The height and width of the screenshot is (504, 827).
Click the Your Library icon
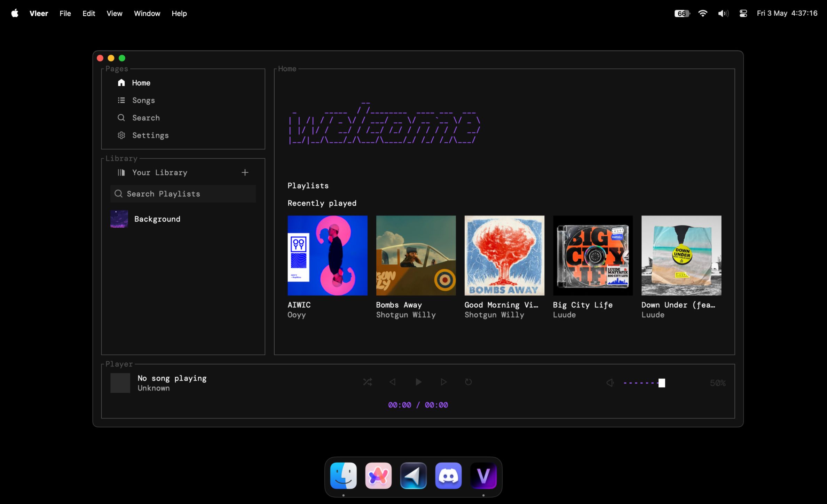click(121, 172)
